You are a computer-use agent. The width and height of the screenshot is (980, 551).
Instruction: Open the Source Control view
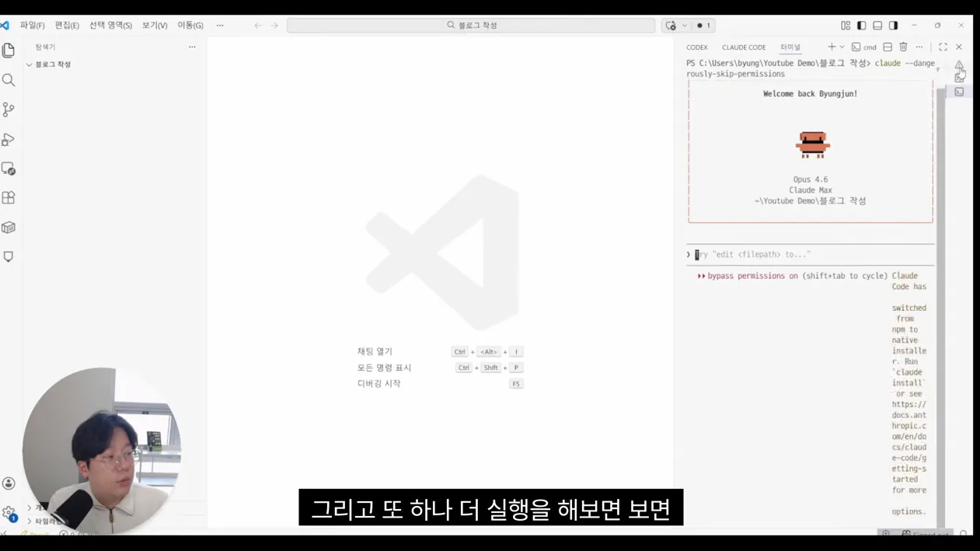click(9, 110)
